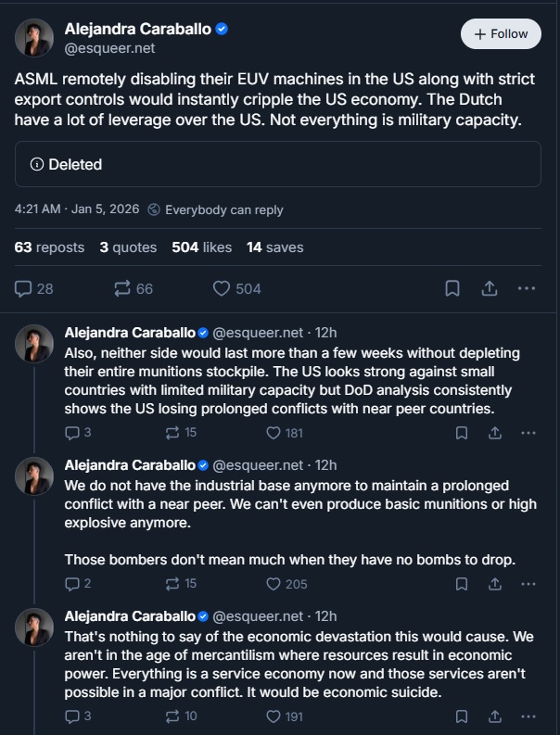Open more options on the mercantilism reply

coord(528,716)
